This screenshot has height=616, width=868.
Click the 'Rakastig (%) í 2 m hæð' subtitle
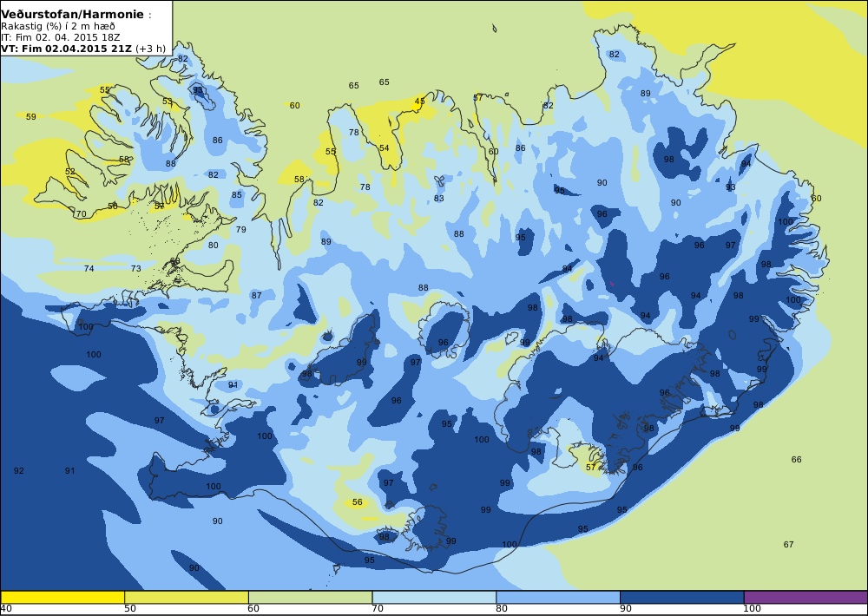pyautogui.click(x=58, y=27)
